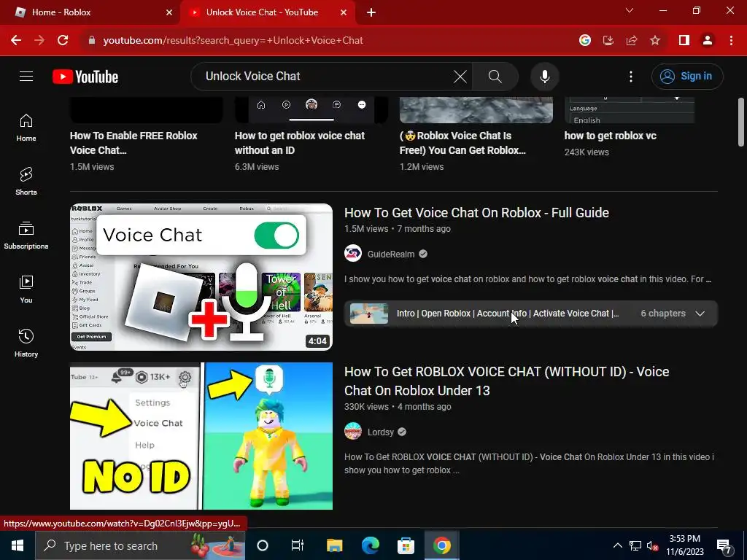Screen dimensions: 747x560
Task: Open short 'how to get roblox vc'
Action: tap(611, 136)
